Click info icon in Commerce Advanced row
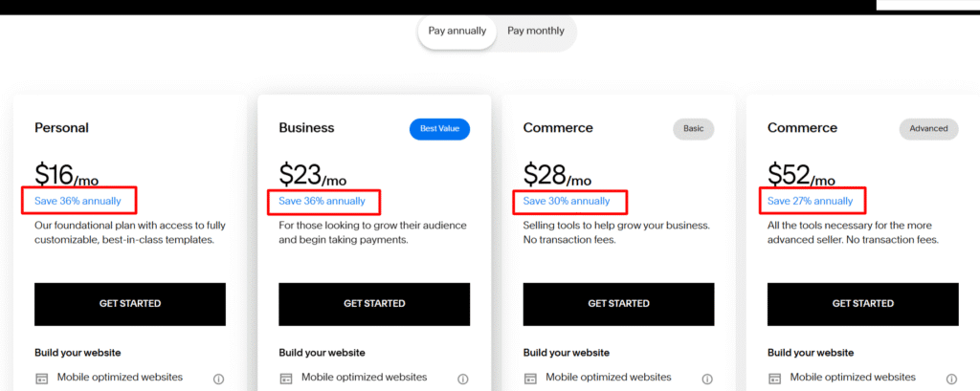Screen dimensions: 980x391 tap(950, 380)
